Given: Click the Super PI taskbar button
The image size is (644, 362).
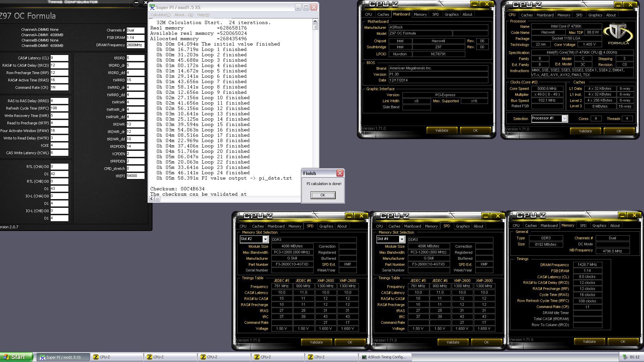Looking at the screenshot, I should [63, 357].
